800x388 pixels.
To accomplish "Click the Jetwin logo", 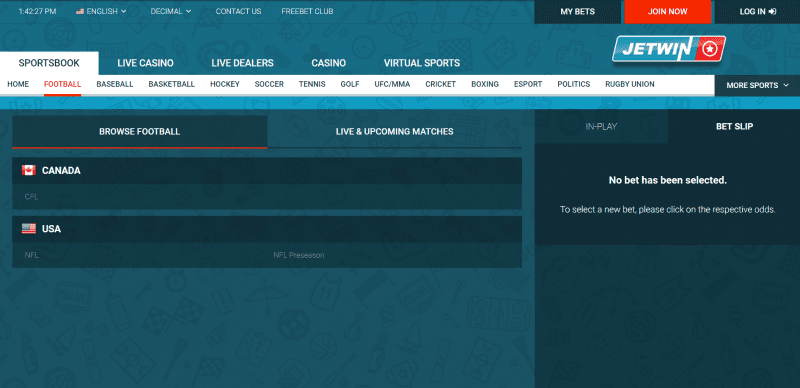I will coord(668,50).
